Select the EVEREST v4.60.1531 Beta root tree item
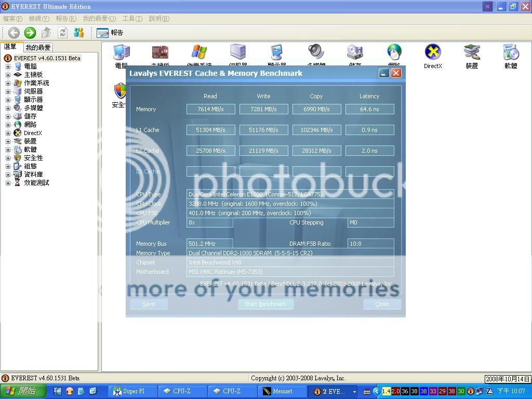The image size is (532, 399). (47, 58)
